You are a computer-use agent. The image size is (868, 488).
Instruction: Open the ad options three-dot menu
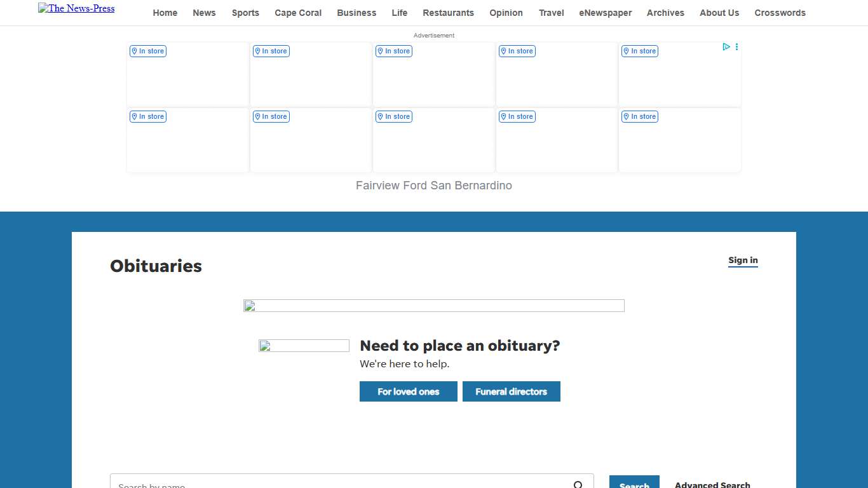pos(736,46)
